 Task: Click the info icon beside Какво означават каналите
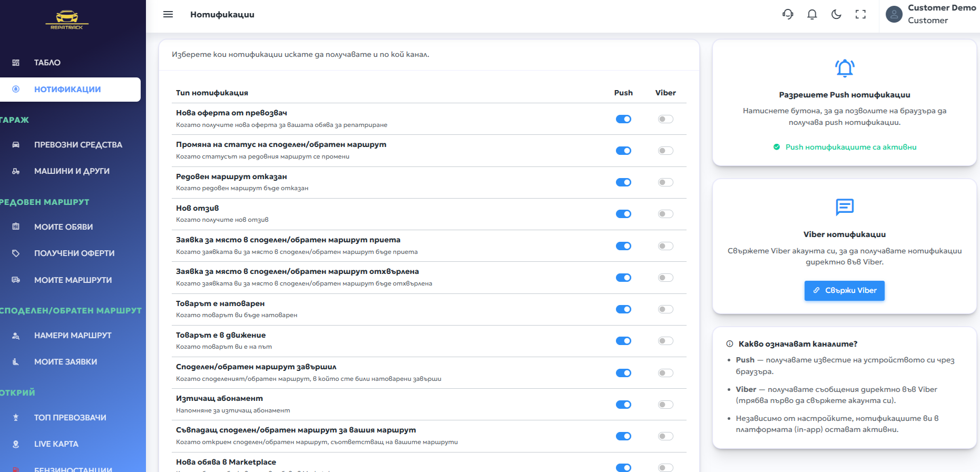(x=730, y=344)
